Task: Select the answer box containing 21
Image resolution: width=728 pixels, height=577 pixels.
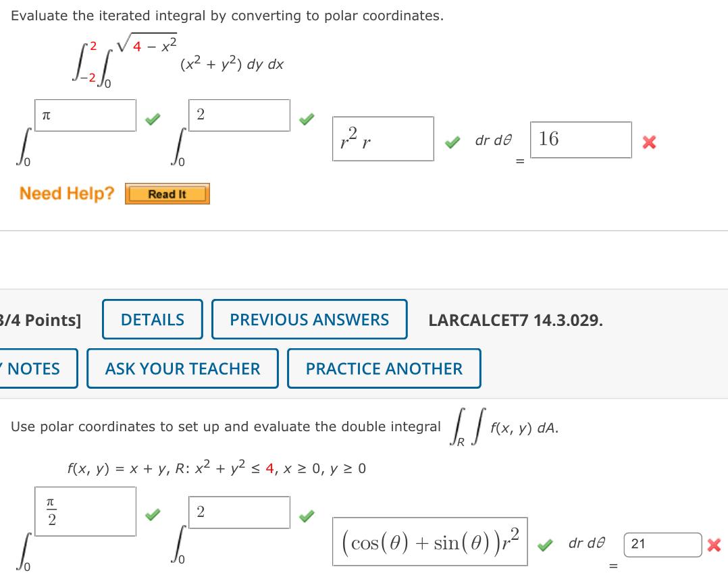Action: [662, 544]
